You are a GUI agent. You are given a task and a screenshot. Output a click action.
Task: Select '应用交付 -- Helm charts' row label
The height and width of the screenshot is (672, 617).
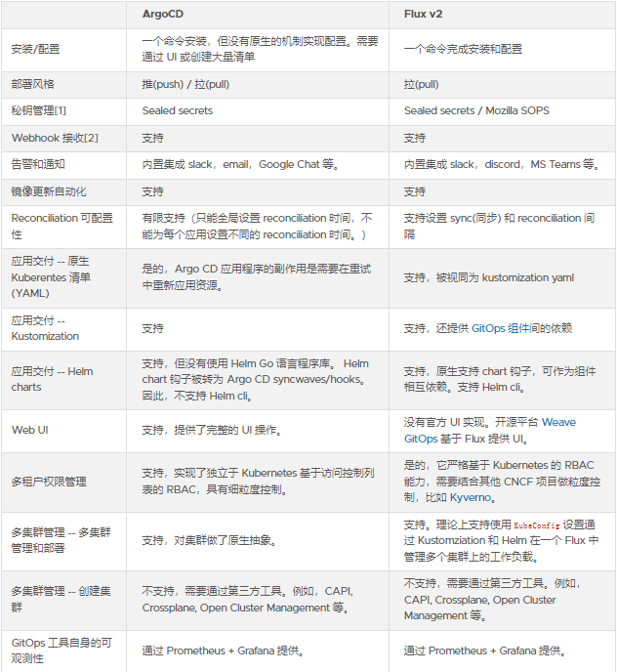click(53, 379)
